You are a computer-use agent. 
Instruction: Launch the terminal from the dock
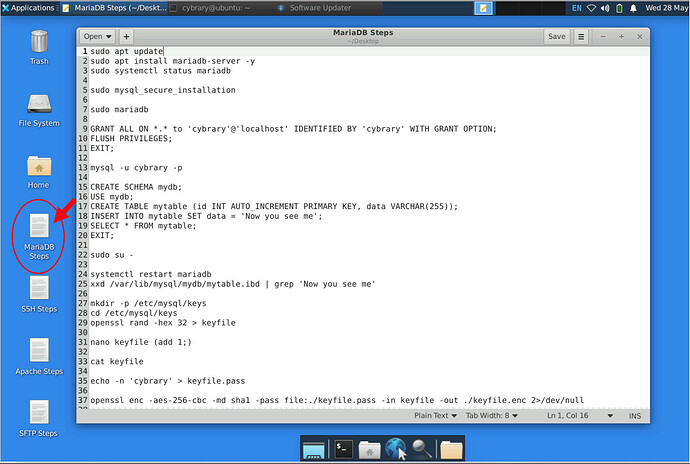tap(343, 449)
